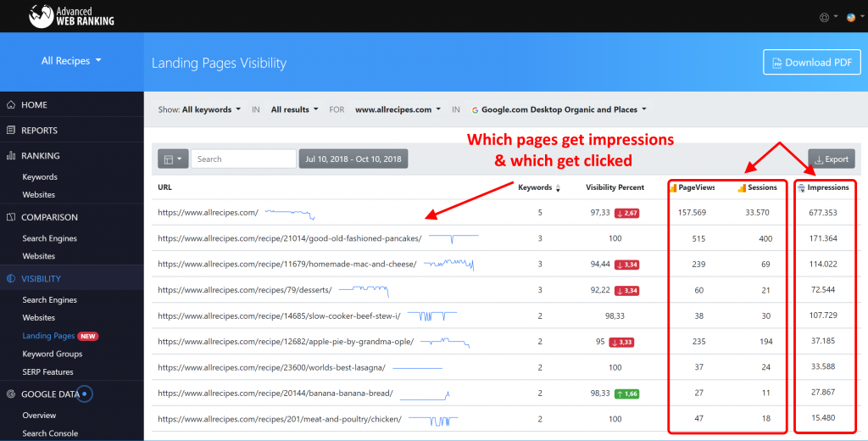Sort by the Impressions column header
Image resolution: width=868 pixels, height=441 pixels.
[x=828, y=187]
